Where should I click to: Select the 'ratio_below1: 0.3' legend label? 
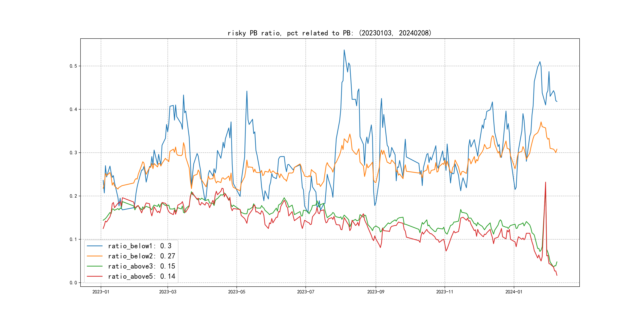click(140, 246)
